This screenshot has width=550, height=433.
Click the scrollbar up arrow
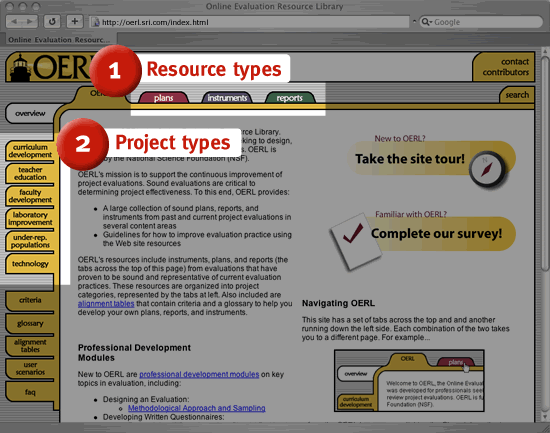click(x=545, y=51)
